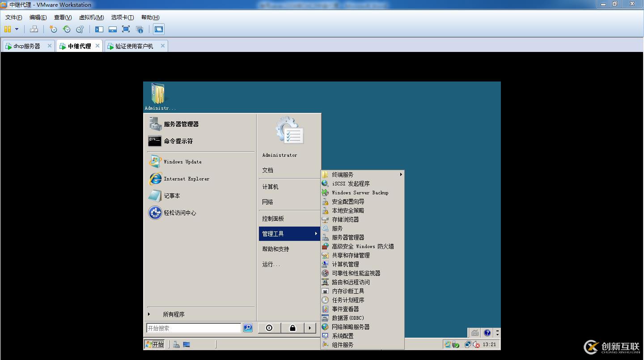Screen dimensions: 644x360
Task: Click 运行... in the start menu
Action: pyautogui.click(x=289, y=264)
